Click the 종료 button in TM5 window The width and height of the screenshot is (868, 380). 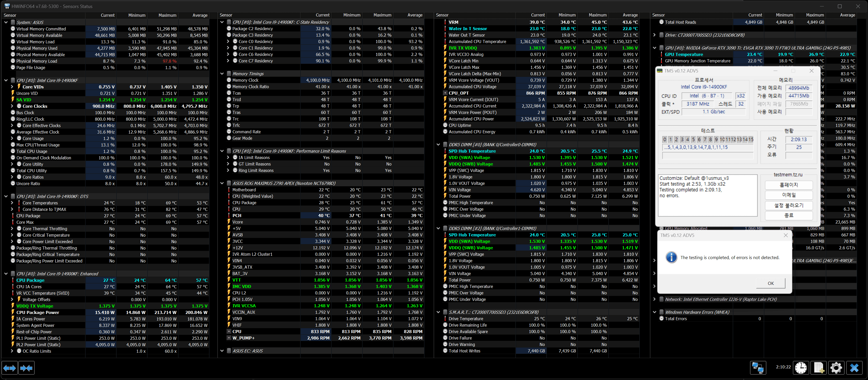coord(789,216)
